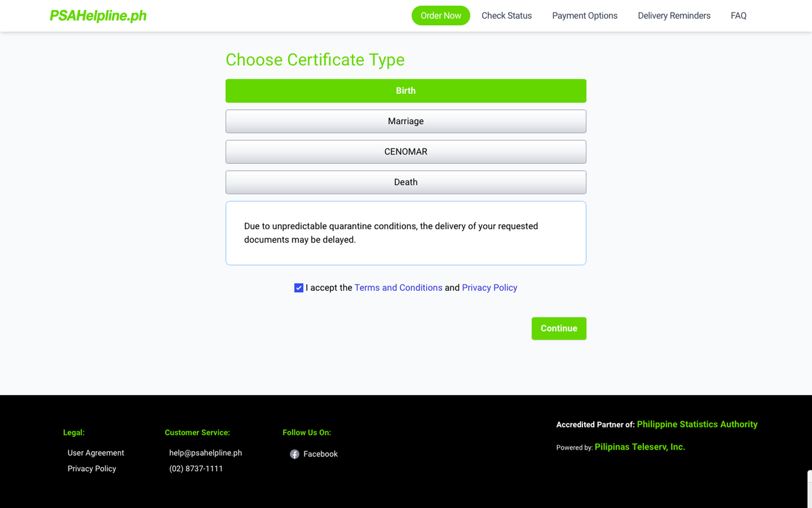Click the (02) 8737-1111 phone number
The image size is (812, 508).
coord(196,469)
